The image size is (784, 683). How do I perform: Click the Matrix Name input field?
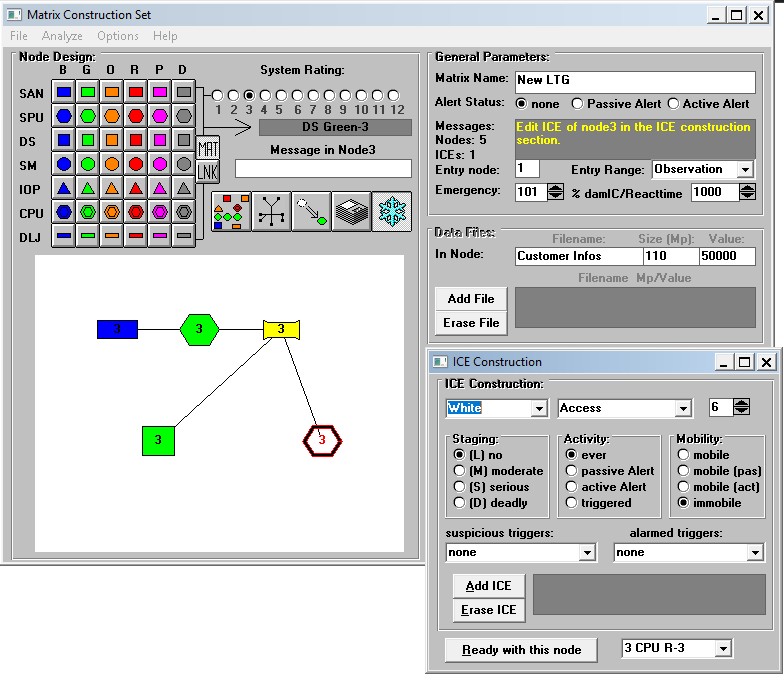coord(635,81)
